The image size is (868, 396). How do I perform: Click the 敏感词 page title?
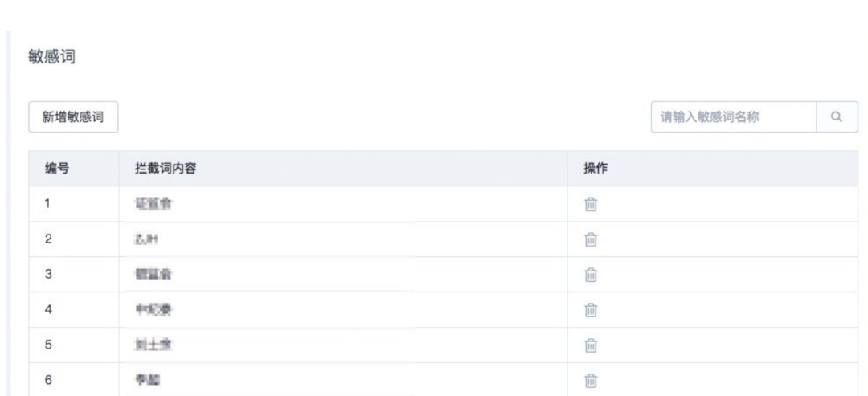pos(51,56)
